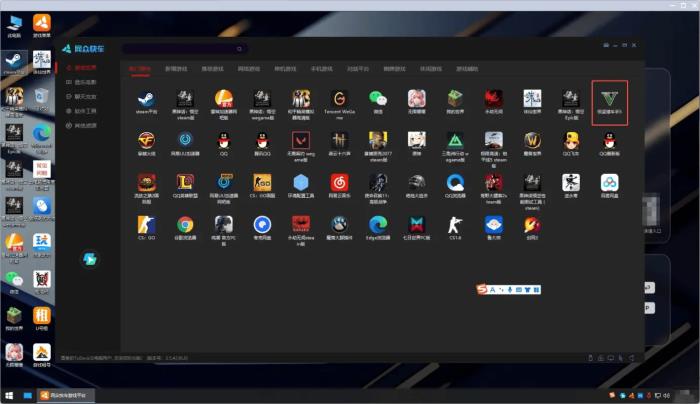This screenshot has height=404, width=700.
Task: Switch to the 网络游戏 tab
Action: [x=249, y=69]
